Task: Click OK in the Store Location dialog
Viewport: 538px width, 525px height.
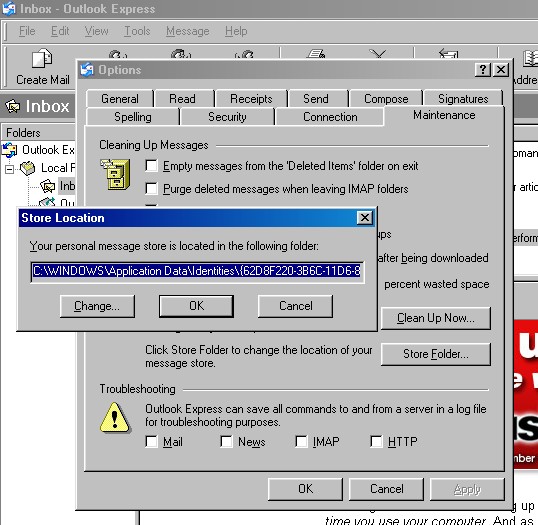Action: (x=196, y=306)
